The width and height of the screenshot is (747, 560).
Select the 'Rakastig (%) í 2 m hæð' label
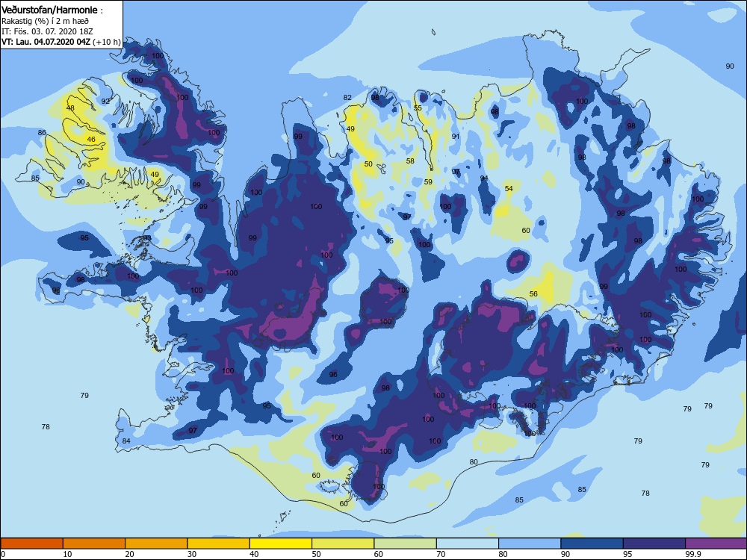(45, 21)
